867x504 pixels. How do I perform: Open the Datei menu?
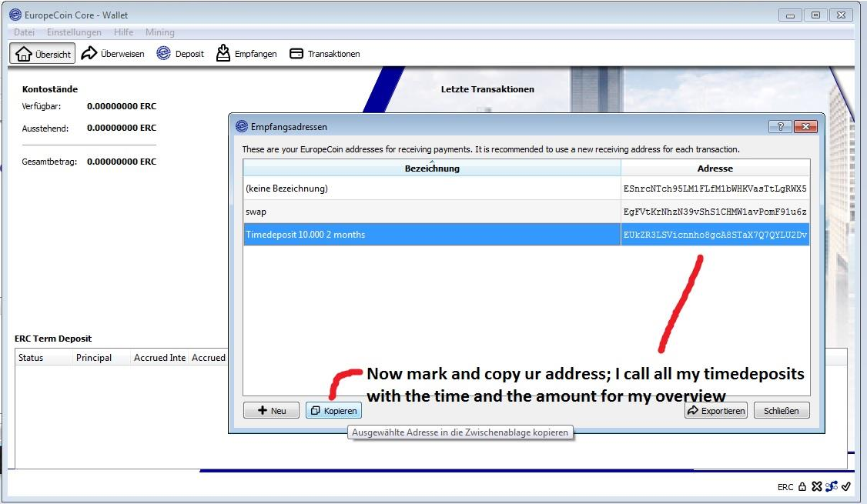tap(25, 32)
